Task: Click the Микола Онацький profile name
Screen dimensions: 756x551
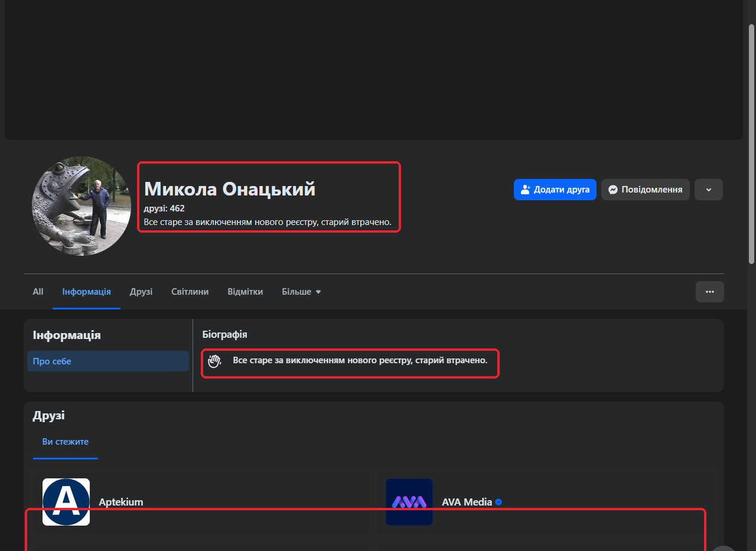Action: [230, 189]
